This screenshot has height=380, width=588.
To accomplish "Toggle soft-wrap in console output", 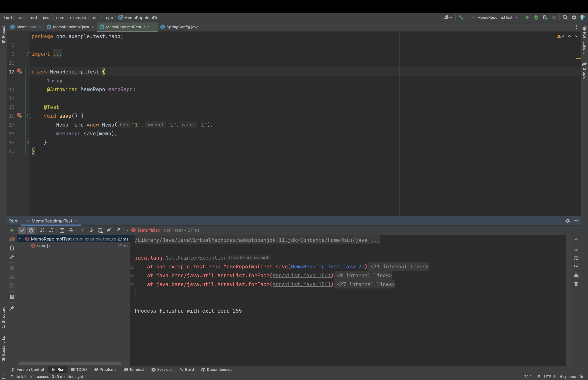I will [x=576, y=258].
